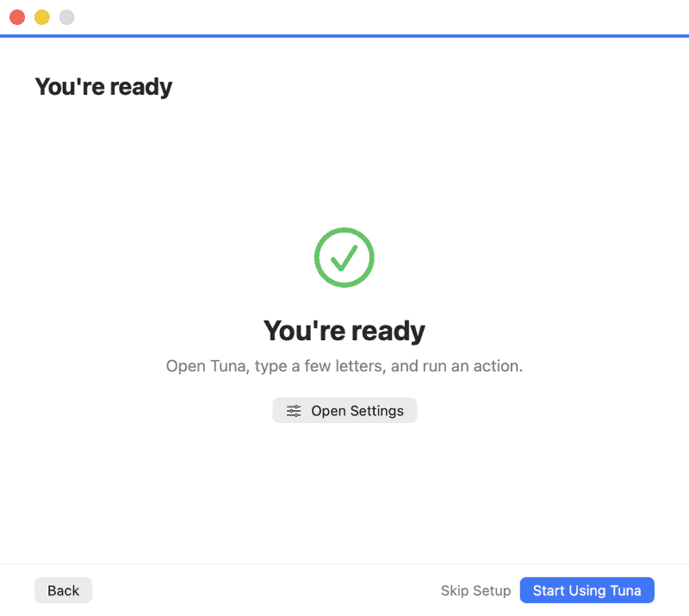This screenshot has height=616, width=689.
Task: Click the Open Settings button
Action: click(344, 410)
